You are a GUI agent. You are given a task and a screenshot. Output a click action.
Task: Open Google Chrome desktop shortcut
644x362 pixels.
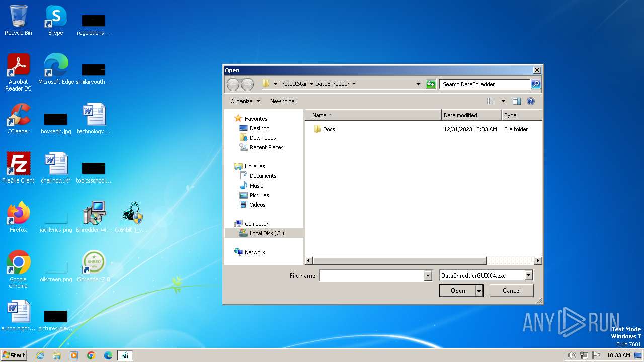click(18, 269)
